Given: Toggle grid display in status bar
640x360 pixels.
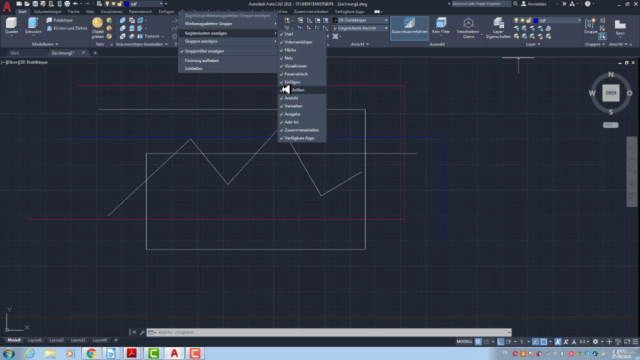Looking at the screenshot, I should pos(478,342).
